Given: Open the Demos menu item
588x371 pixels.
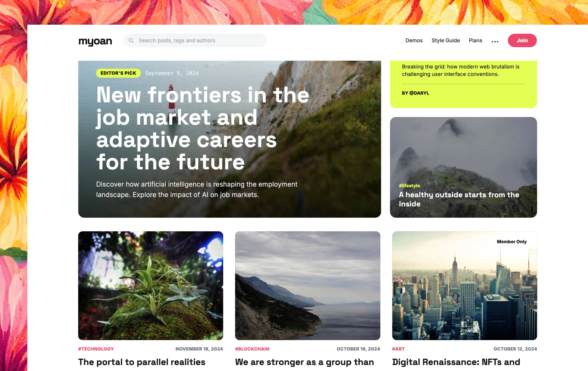Looking at the screenshot, I should (x=414, y=41).
